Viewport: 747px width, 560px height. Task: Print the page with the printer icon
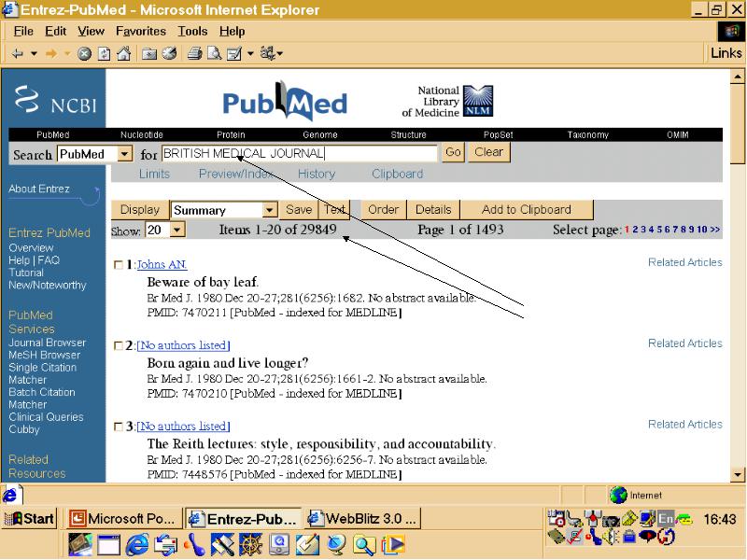pos(194,54)
